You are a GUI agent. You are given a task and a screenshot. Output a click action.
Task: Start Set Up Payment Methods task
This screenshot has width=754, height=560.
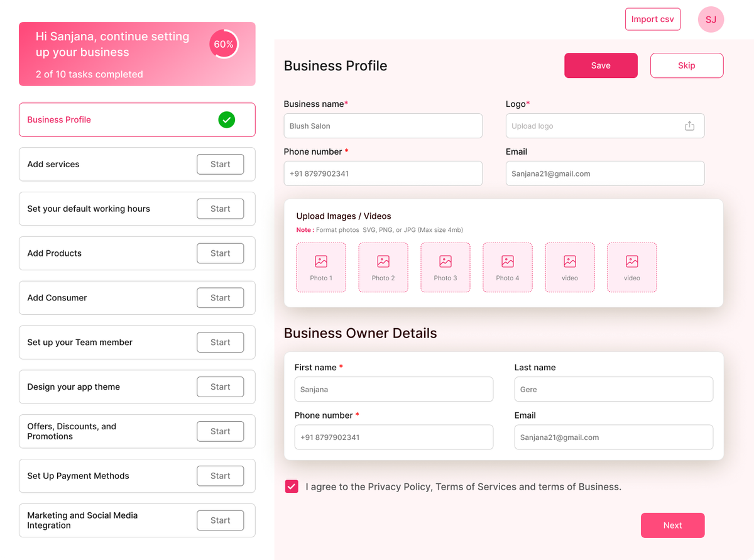pos(220,476)
